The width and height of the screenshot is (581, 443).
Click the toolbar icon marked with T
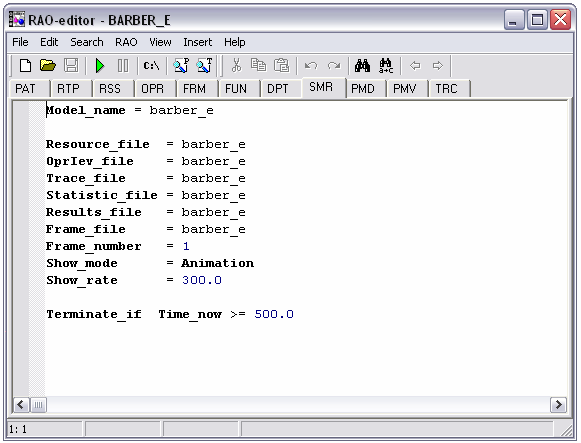coord(204,66)
